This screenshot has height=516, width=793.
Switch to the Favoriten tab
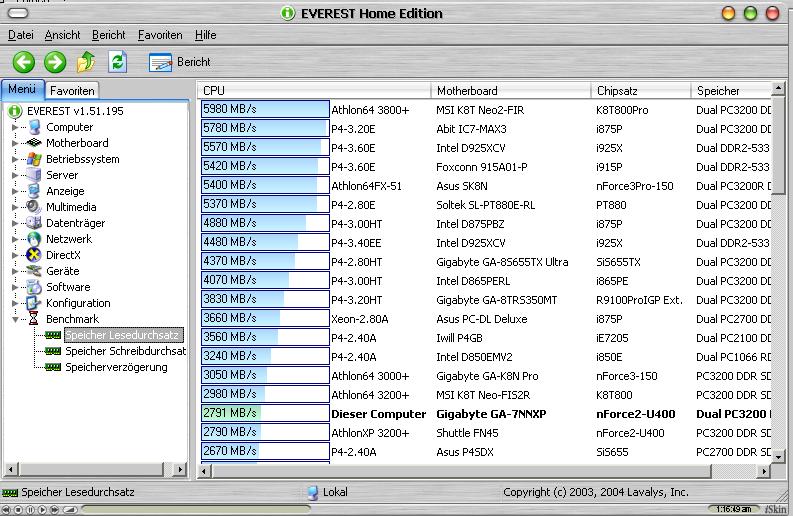point(72,91)
